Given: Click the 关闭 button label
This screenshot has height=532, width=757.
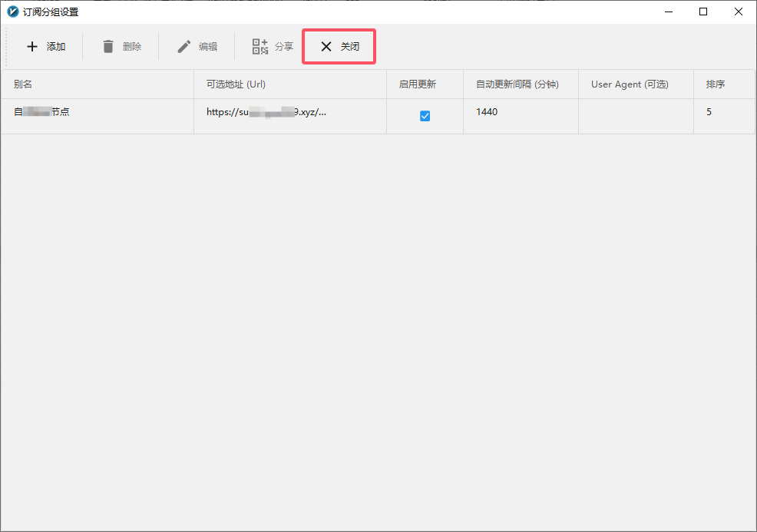Looking at the screenshot, I should (x=350, y=46).
